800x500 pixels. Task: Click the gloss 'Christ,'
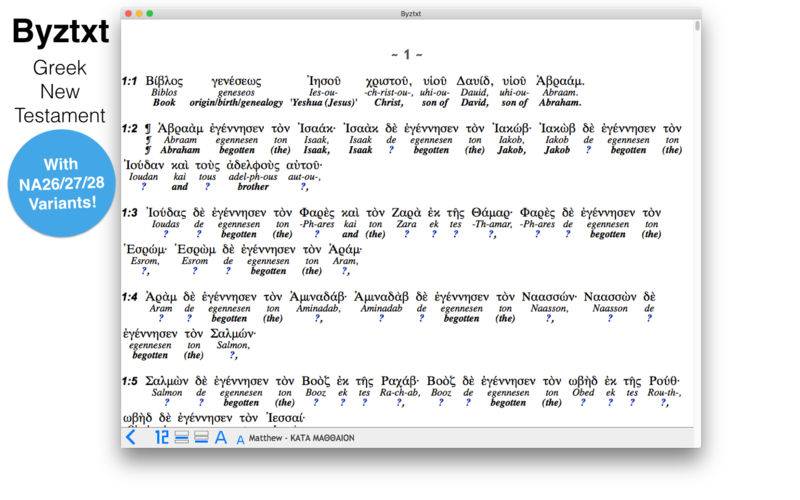(388, 103)
